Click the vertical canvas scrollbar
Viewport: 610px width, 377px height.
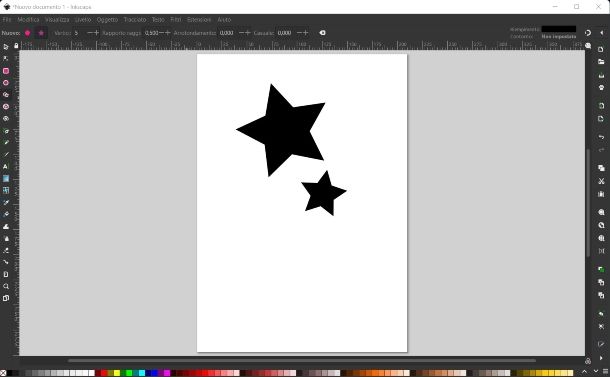pos(588,203)
